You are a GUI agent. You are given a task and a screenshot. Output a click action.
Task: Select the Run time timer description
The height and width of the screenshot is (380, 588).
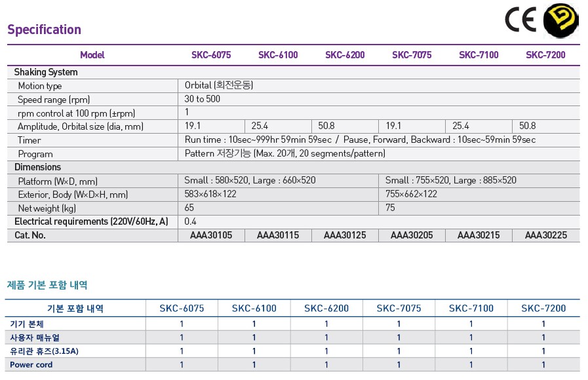(360, 140)
